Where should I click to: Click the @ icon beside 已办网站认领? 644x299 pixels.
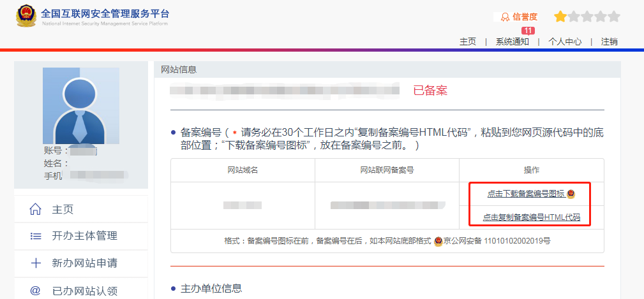[36, 291]
